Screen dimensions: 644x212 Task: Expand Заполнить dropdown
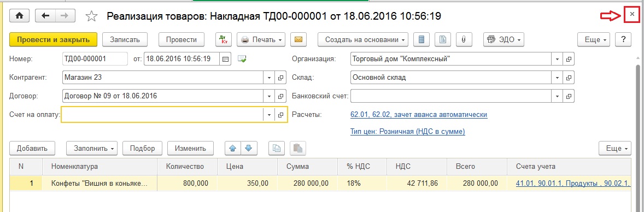(x=92, y=148)
